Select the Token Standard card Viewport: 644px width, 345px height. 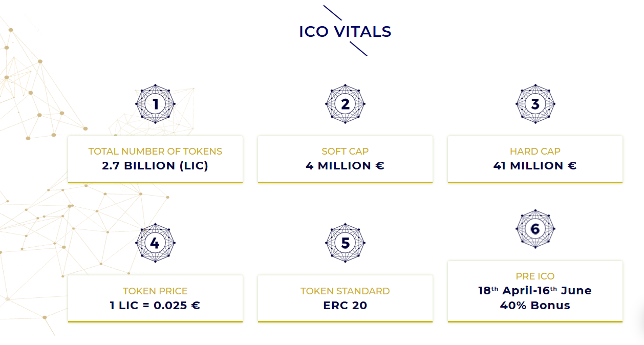[x=345, y=299]
